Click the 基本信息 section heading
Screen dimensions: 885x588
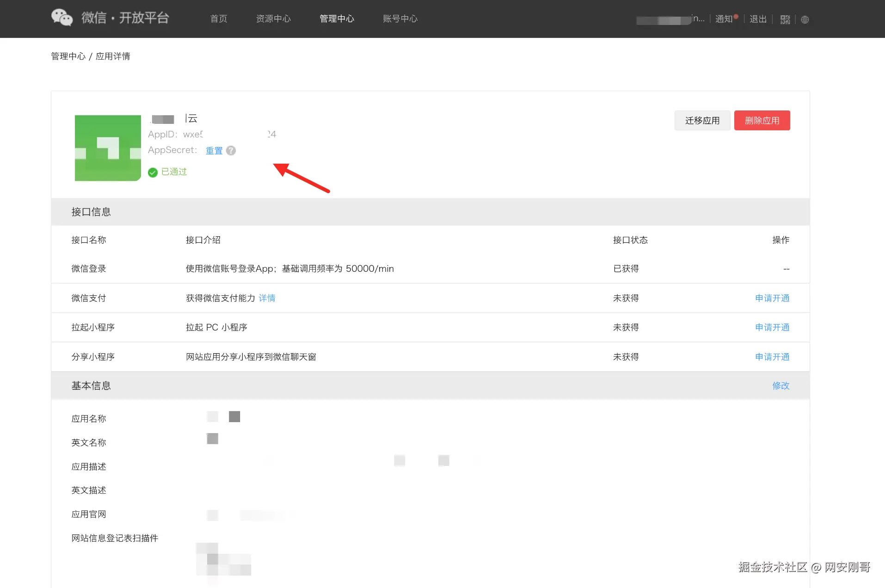click(91, 386)
